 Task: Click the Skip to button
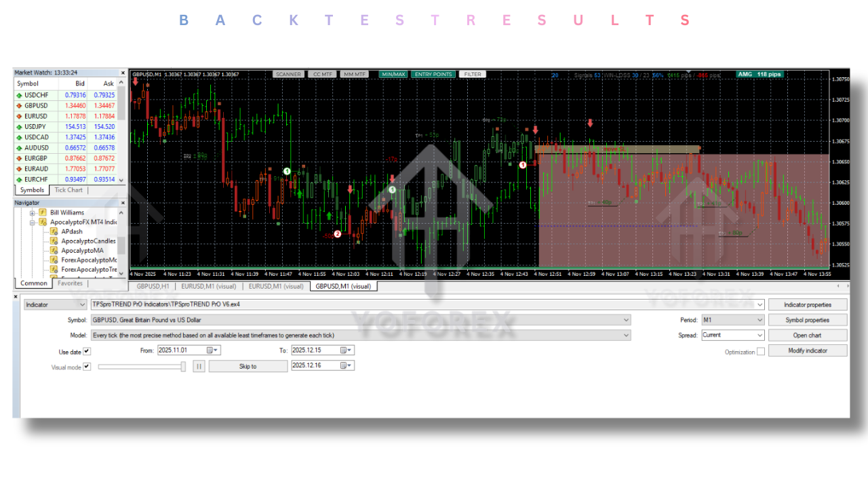click(x=248, y=365)
